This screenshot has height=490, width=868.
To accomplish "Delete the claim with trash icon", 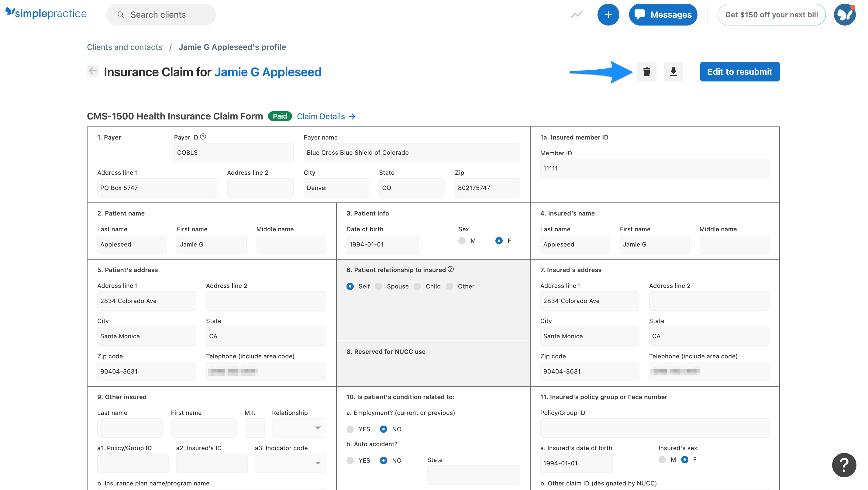I will [x=646, y=71].
